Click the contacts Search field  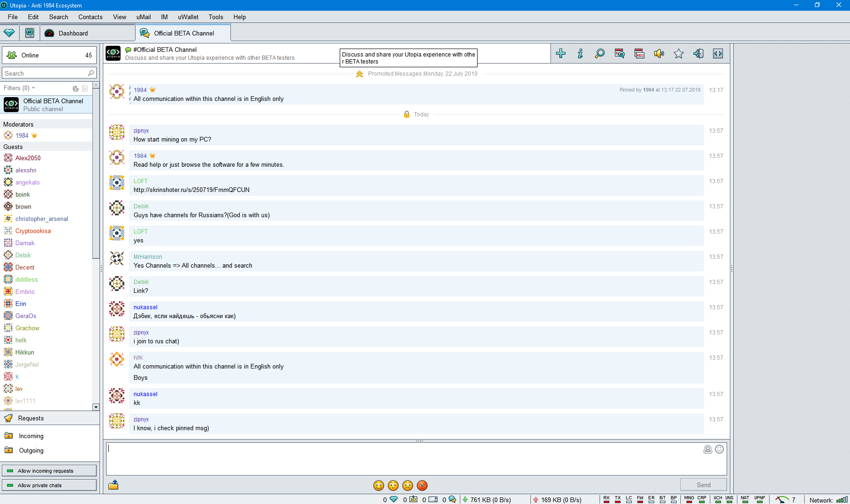point(44,73)
